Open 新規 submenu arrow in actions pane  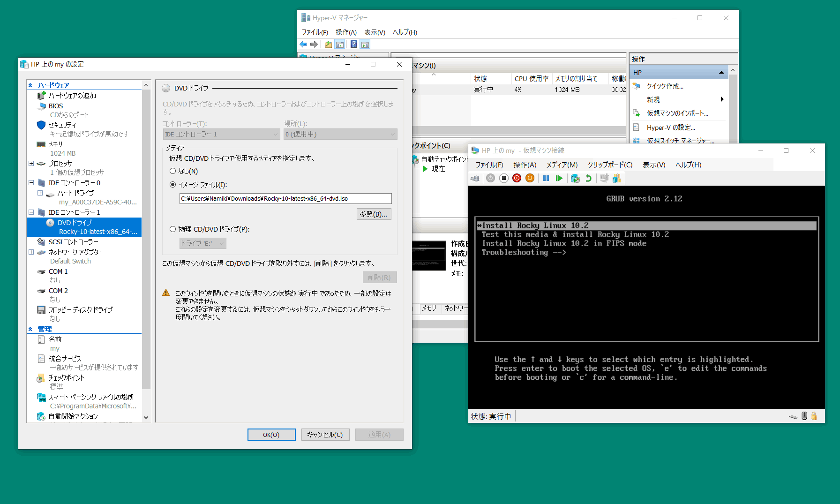pyautogui.click(x=722, y=99)
